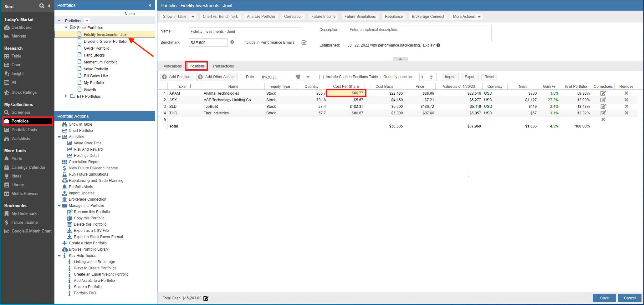Open My Bookmarks
The image size is (644, 305).
[x=25, y=214]
